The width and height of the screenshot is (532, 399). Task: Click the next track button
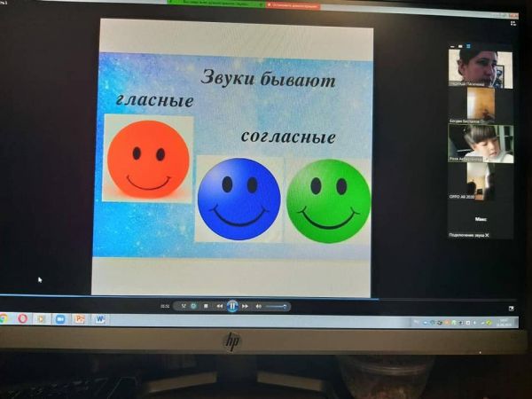246,306
